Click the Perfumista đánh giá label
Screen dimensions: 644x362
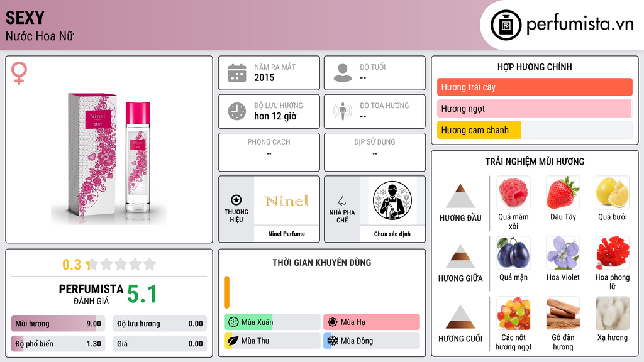tap(91, 294)
